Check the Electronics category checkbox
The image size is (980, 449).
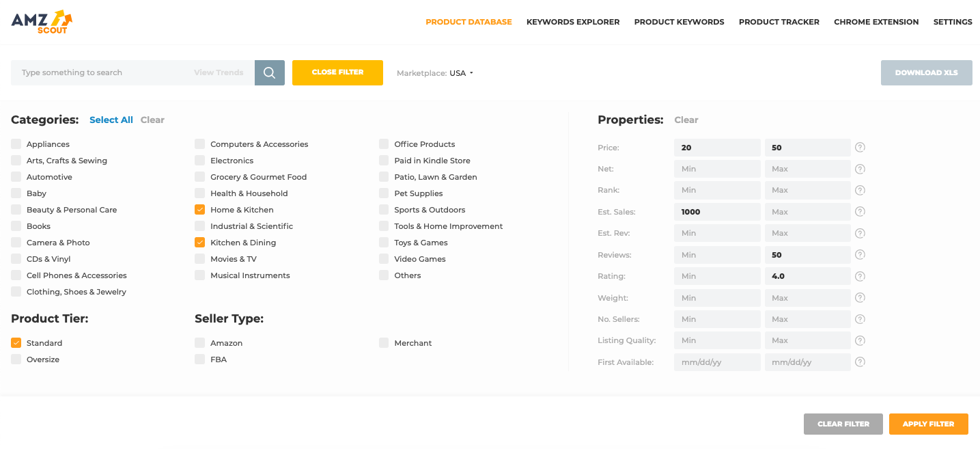pyautogui.click(x=199, y=160)
